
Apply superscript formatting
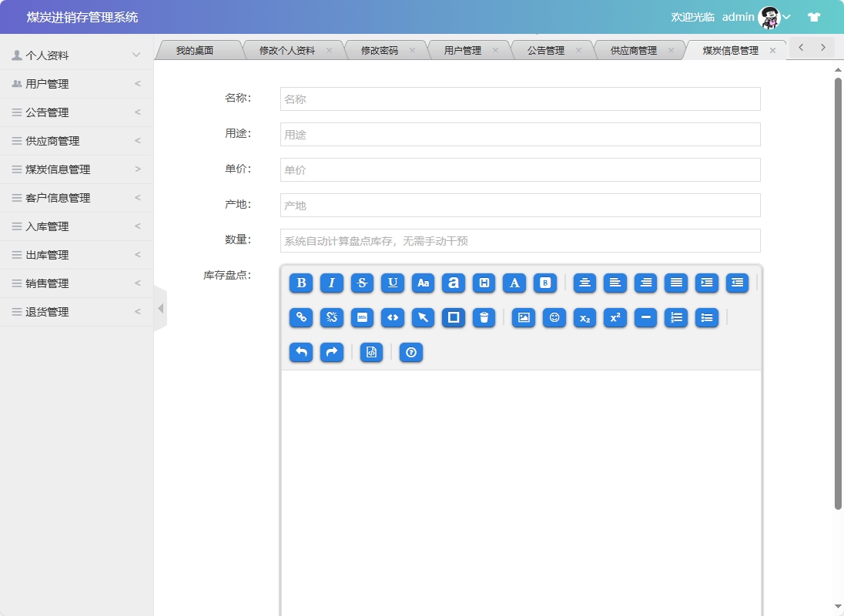[615, 316]
